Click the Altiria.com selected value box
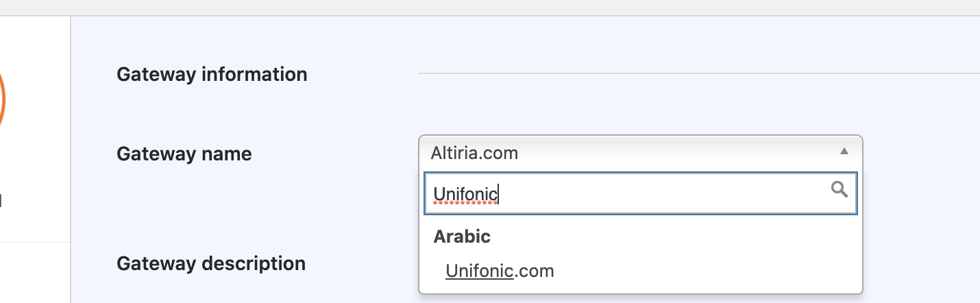This screenshot has height=303, width=980. [x=640, y=152]
